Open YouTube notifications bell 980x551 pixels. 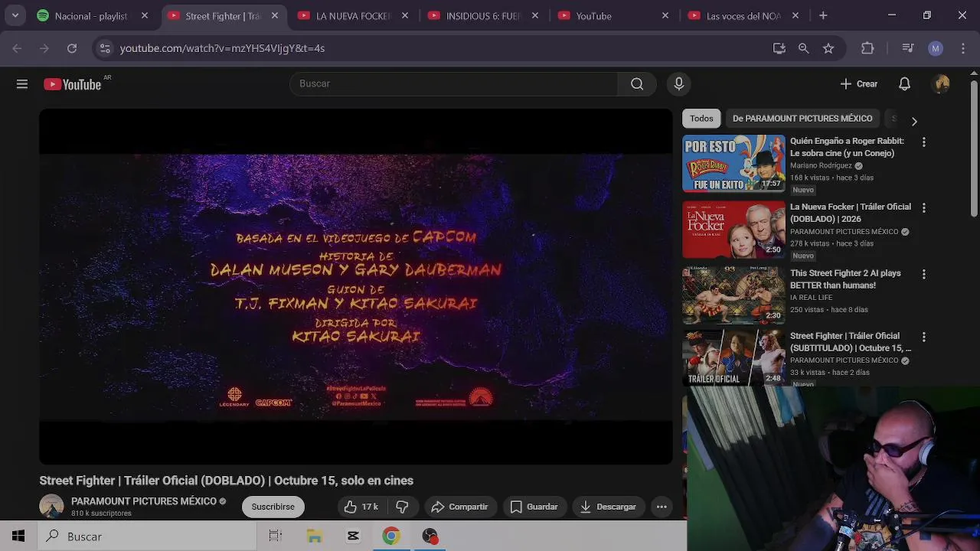coord(904,84)
